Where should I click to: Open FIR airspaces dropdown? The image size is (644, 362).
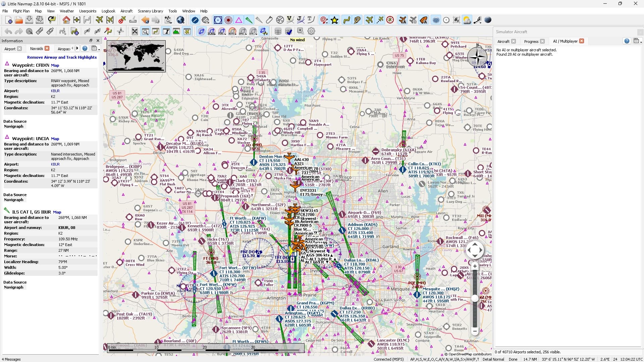coord(222,31)
